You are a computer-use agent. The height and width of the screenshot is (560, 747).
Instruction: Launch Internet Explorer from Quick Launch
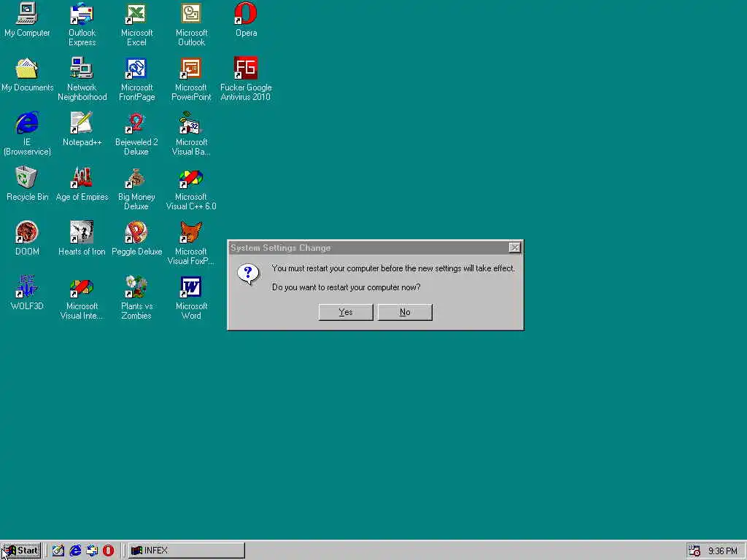(x=75, y=551)
